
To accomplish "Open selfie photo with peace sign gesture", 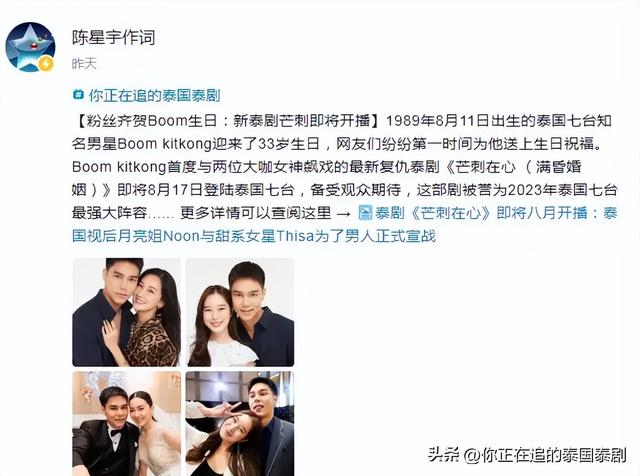I will [x=240, y=424].
